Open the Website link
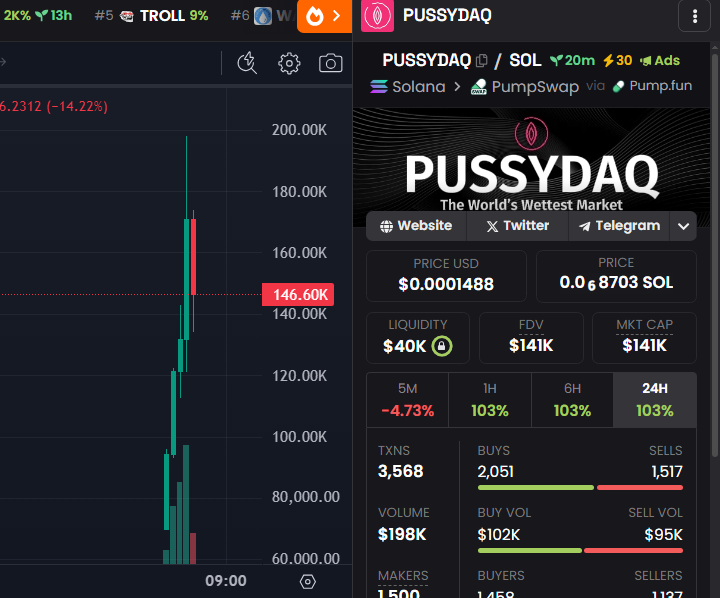720x598 pixels. [x=416, y=226]
